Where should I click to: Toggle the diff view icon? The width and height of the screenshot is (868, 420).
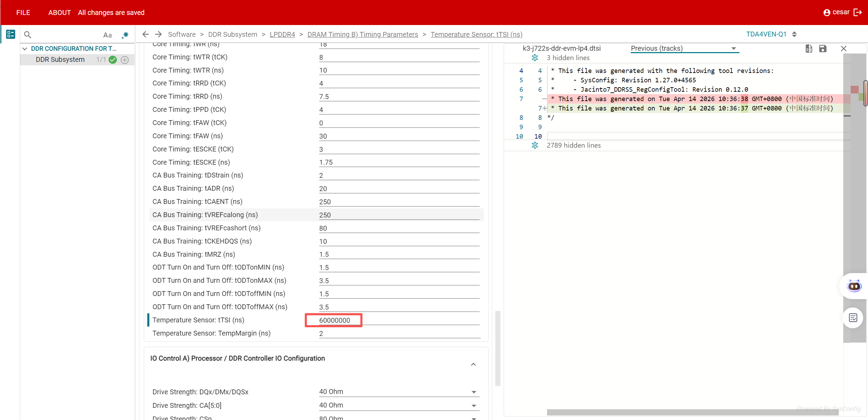click(x=809, y=49)
